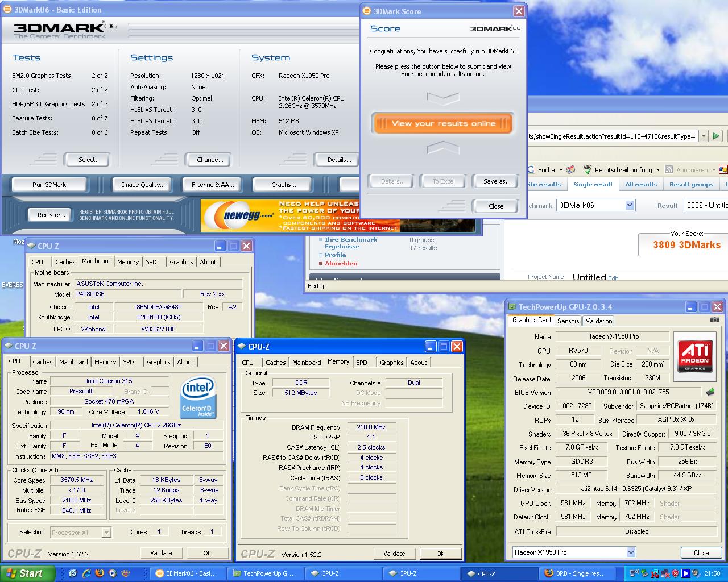Viewport: 728px width, 582px height.
Task: Click the Edit link next to Untitled project name
Action: [x=613, y=278]
